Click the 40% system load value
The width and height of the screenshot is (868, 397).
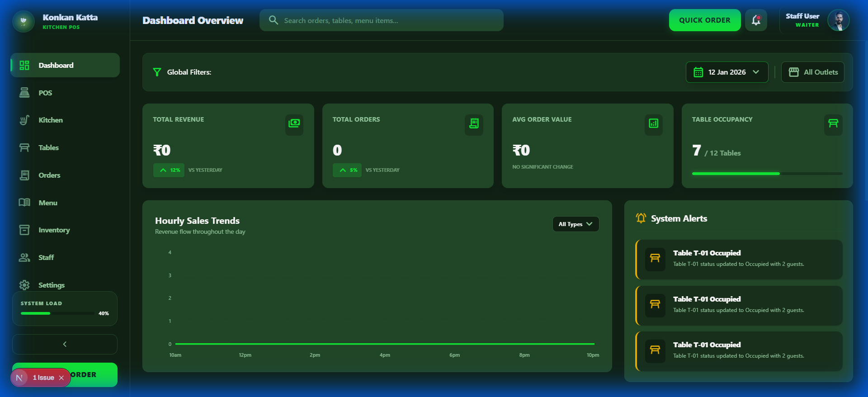104,314
